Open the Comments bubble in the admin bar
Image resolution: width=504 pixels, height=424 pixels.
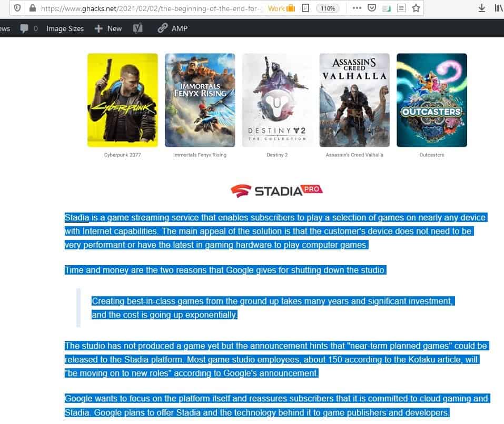tap(25, 28)
